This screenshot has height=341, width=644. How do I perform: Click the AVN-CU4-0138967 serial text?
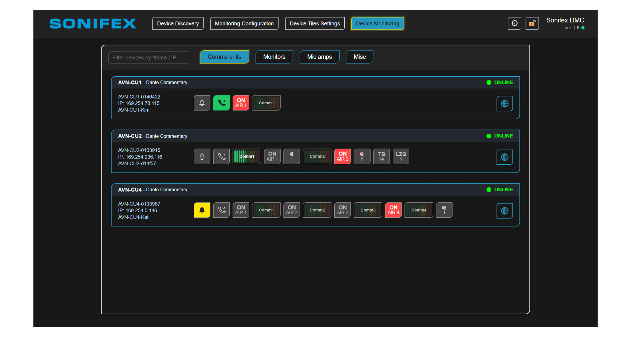pos(139,204)
